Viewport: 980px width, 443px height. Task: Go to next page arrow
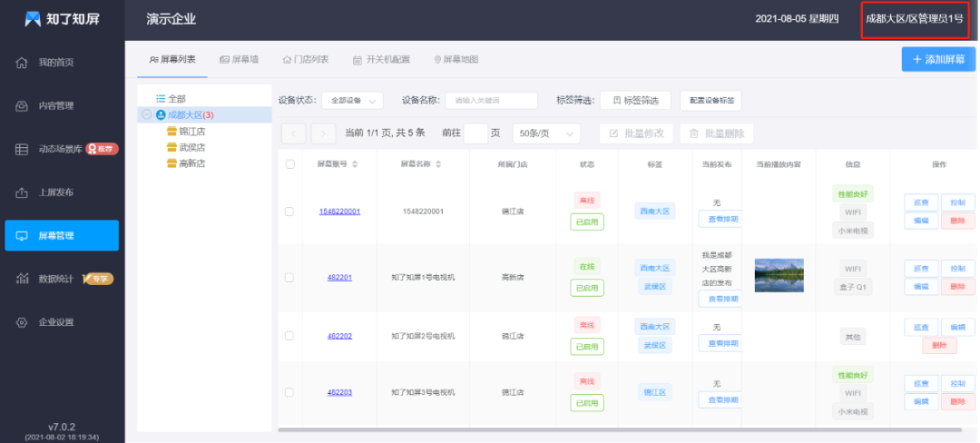pyautogui.click(x=323, y=133)
